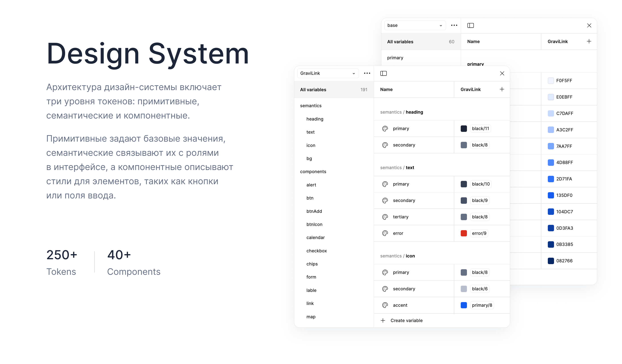Open the checkbox group in sidebar
Screen dimensions: 622x364
[316, 251]
